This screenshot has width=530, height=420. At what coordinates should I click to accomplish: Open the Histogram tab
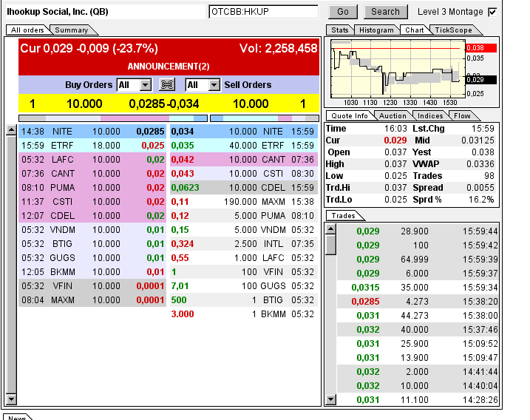376,30
